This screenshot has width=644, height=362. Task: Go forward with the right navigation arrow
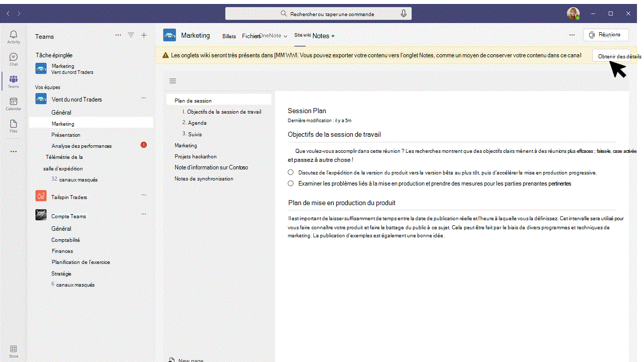click(x=19, y=14)
